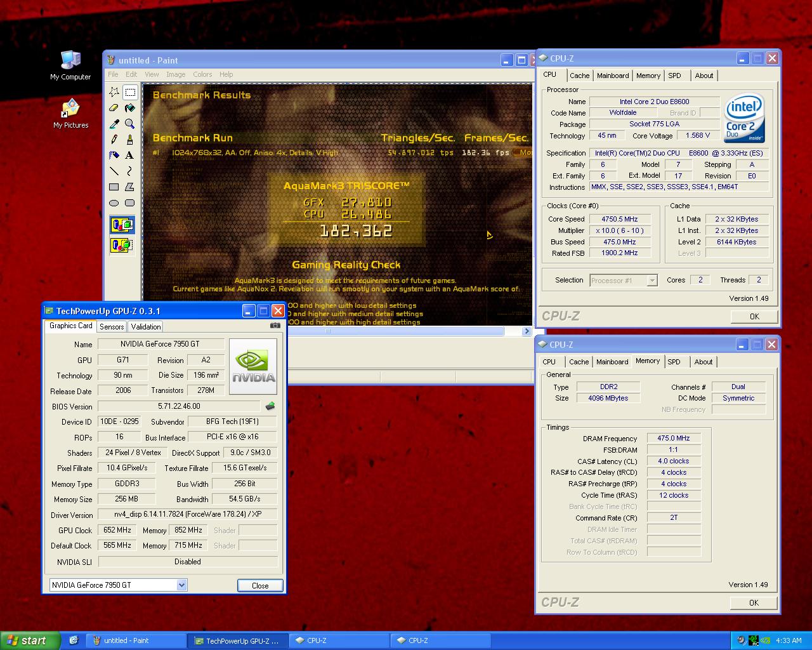
Task: Select the Text tool in Paint
Action: pyautogui.click(x=130, y=156)
